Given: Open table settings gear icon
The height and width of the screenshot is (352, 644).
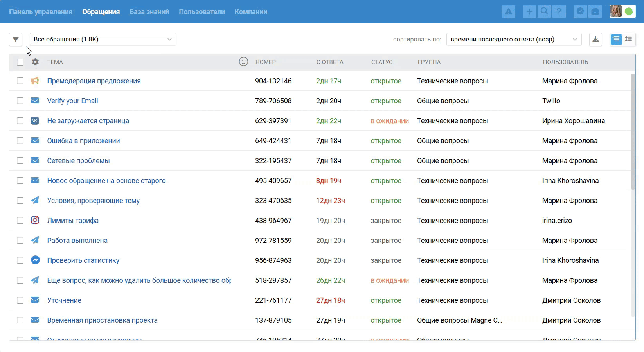Looking at the screenshot, I should click(x=35, y=62).
